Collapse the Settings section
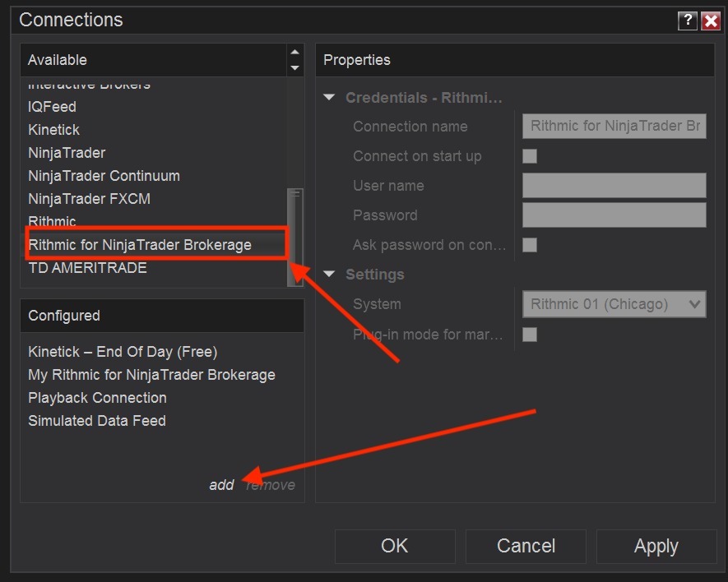728x582 pixels. tap(329, 274)
